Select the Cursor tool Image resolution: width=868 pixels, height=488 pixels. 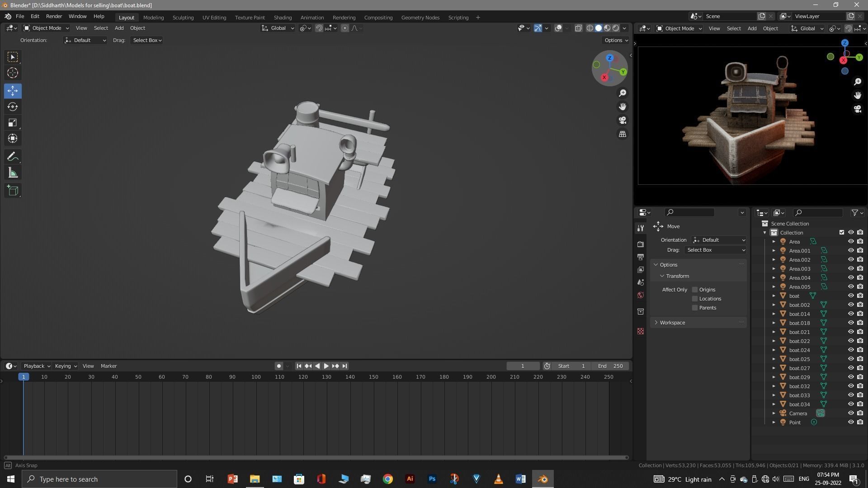pos(13,73)
